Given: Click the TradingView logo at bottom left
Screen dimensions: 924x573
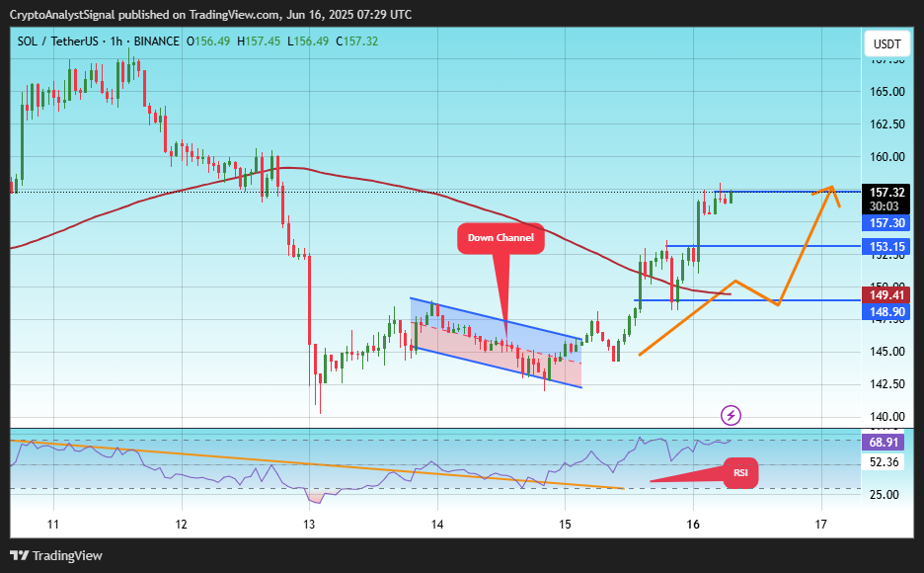Looking at the screenshot, I should [x=56, y=555].
